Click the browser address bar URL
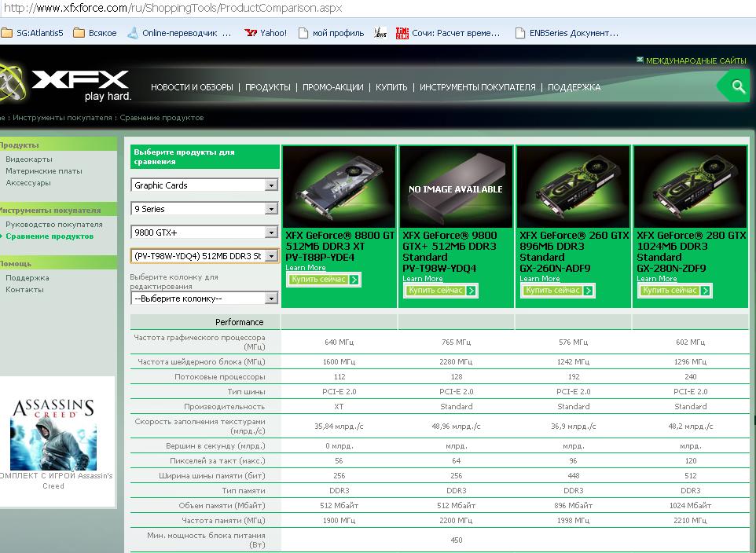The width and height of the screenshot is (756, 553). click(173, 8)
